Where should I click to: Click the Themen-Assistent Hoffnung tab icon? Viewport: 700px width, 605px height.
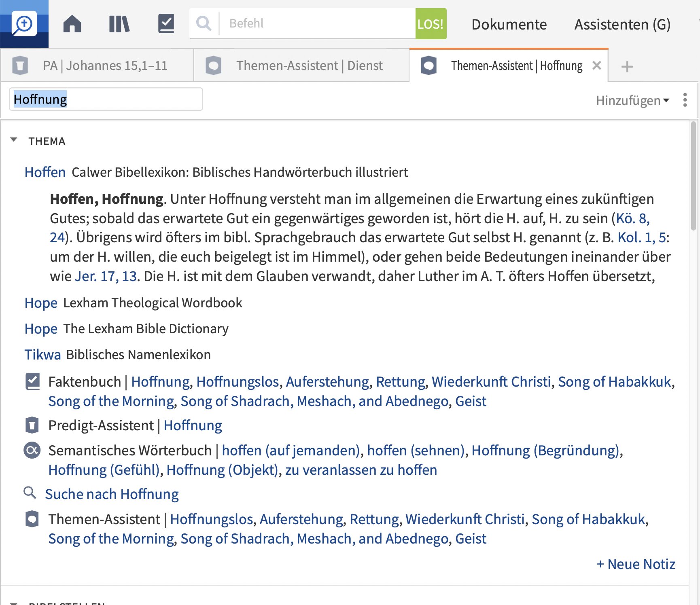(429, 66)
